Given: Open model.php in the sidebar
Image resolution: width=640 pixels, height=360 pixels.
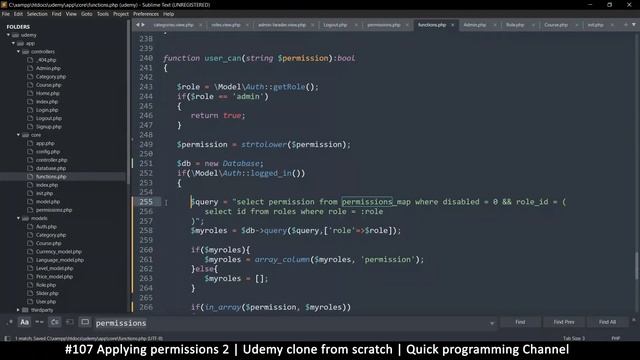Looking at the screenshot, I should tap(48, 202).
